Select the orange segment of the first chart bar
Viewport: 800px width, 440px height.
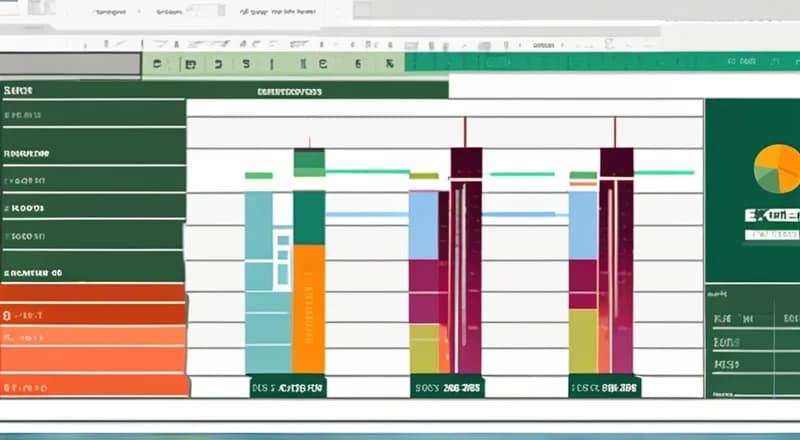[x=309, y=308]
